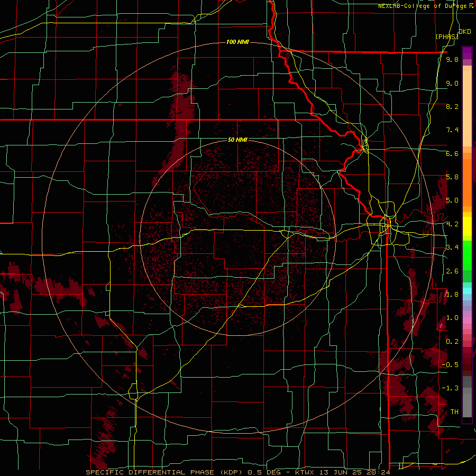Click the -0.5 legend value
The height and width of the screenshot is (476, 476).
450,365
